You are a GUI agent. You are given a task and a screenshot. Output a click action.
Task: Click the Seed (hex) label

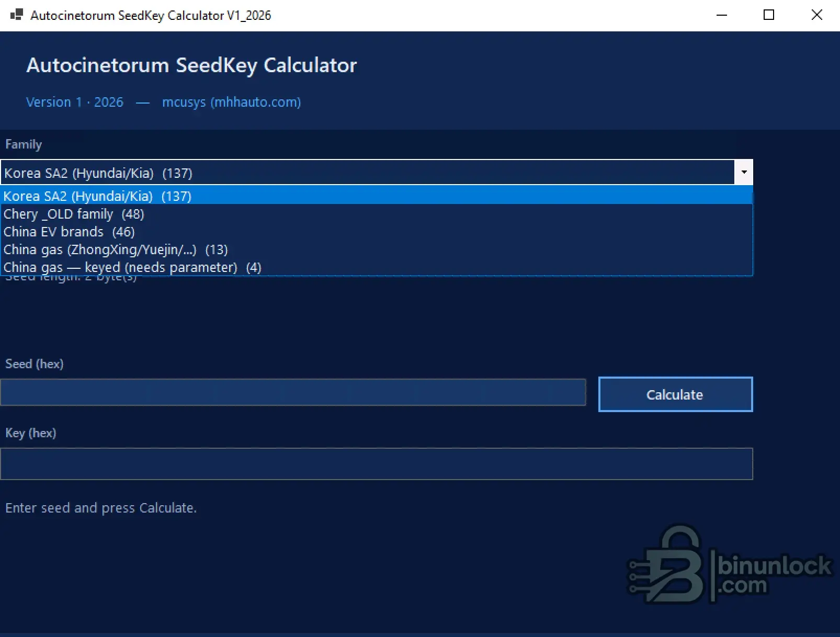tap(35, 364)
